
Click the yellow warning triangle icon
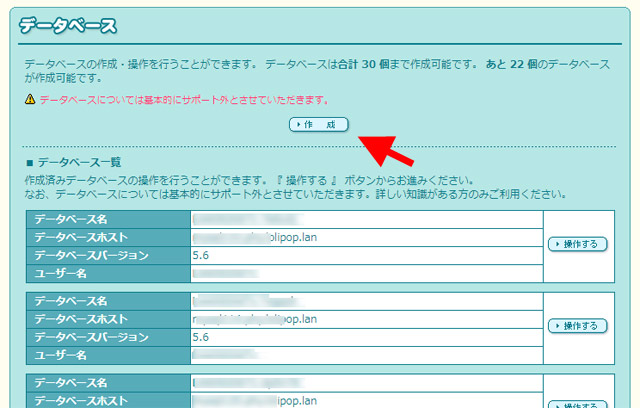tap(30, 100)
